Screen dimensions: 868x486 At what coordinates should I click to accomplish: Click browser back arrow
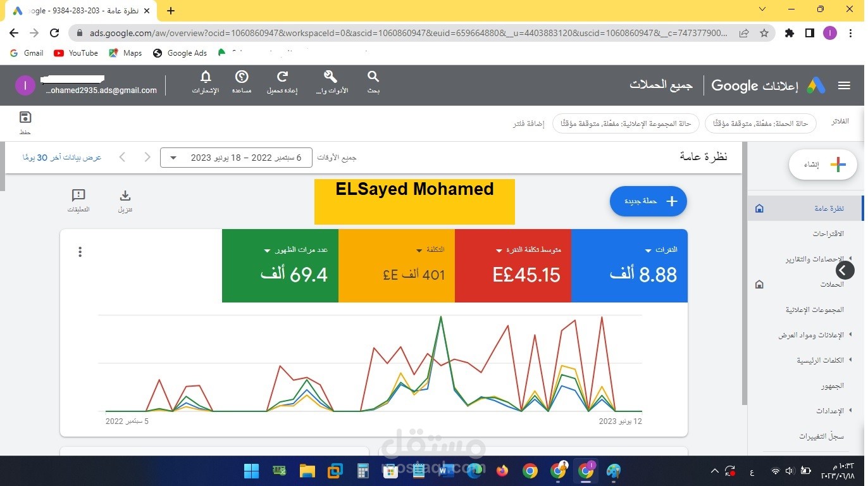click(x=14, y=33)
